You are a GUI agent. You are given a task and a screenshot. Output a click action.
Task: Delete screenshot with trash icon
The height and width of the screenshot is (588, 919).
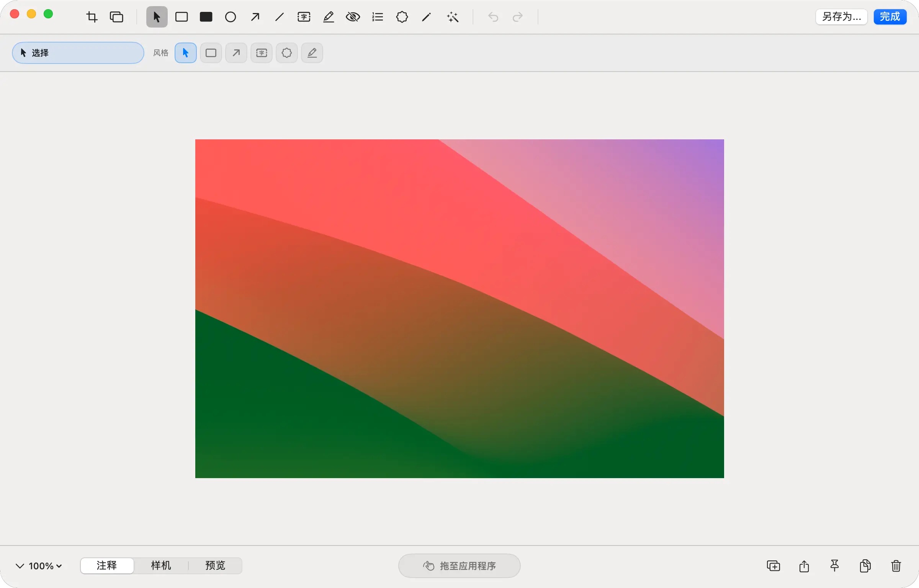click(x=896, y=566)
